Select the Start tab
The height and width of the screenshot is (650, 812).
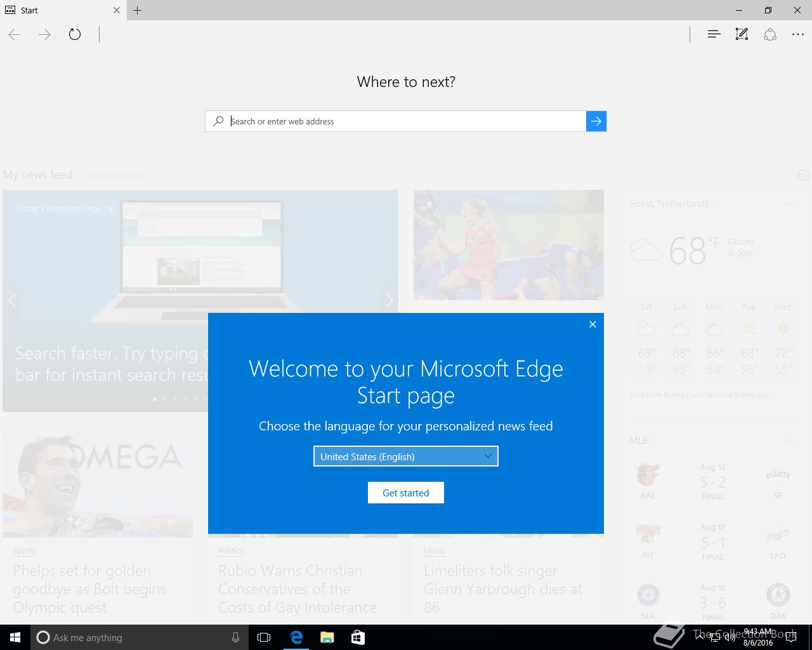57,10
